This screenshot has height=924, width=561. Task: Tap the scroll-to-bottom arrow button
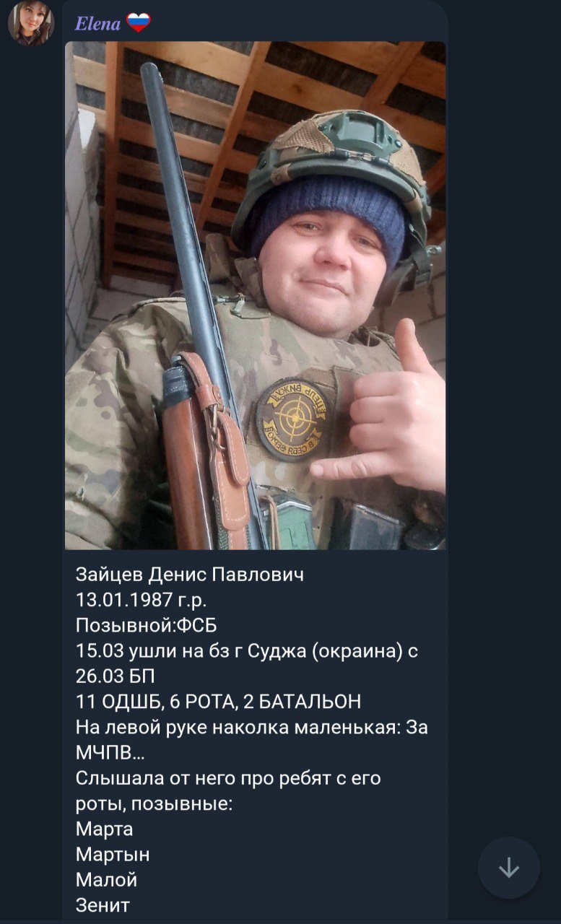pos(509,868)
